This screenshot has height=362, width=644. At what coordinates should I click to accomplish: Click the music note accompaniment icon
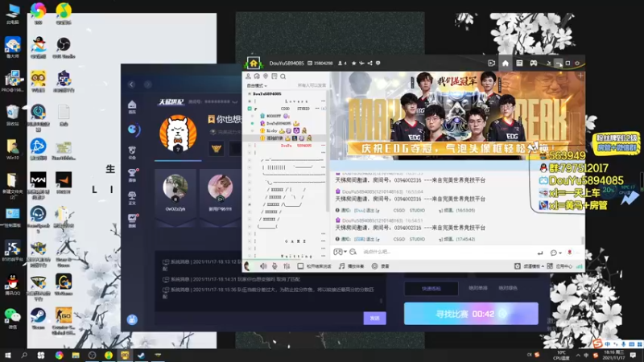click(341, 266)
